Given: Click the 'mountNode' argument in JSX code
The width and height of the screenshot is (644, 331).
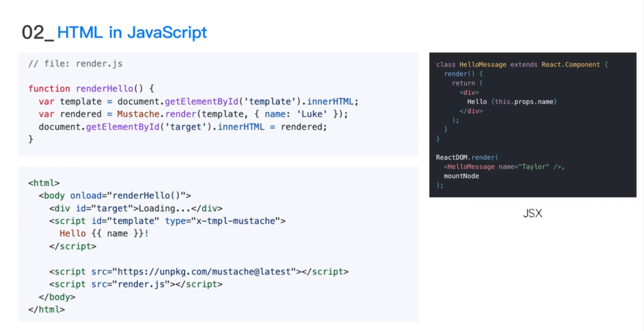Looking at the screenshot, I should click(x=461, y=176).
